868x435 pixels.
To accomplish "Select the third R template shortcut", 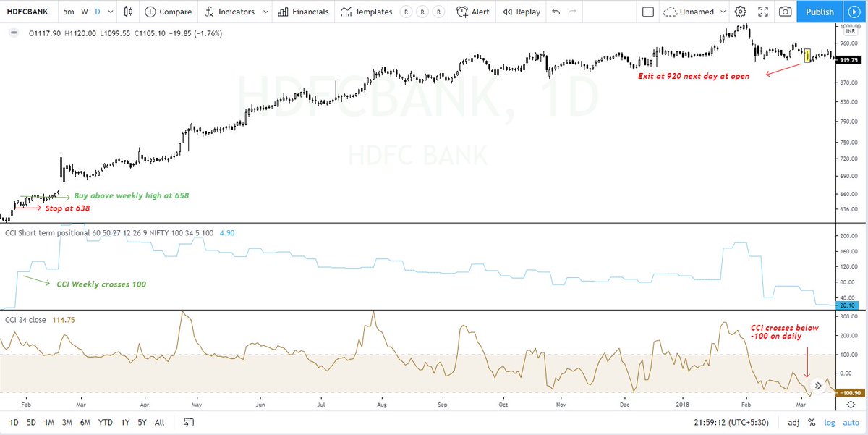I will tap(438, 12).
